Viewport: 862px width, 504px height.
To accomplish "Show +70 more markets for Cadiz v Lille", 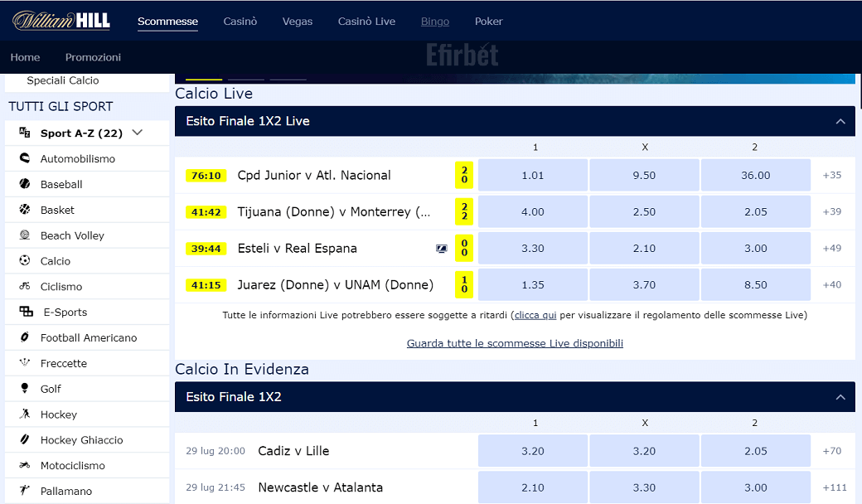I will tap(832, 451).
